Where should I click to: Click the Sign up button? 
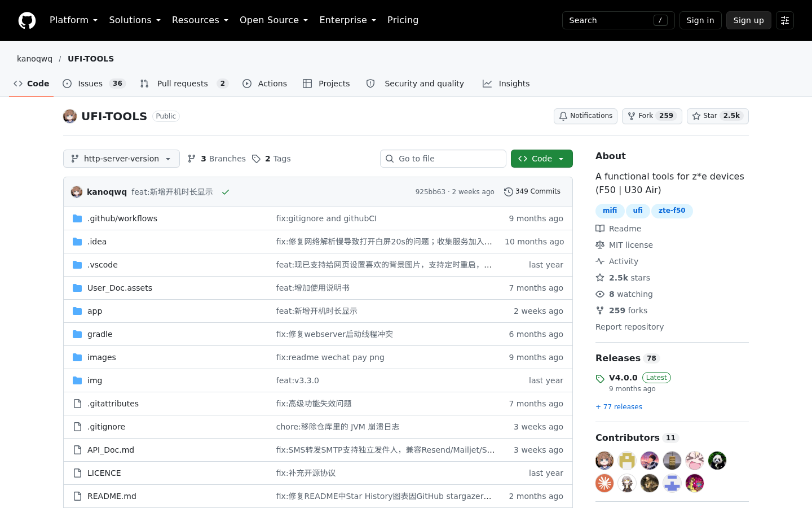click(748, 20)
